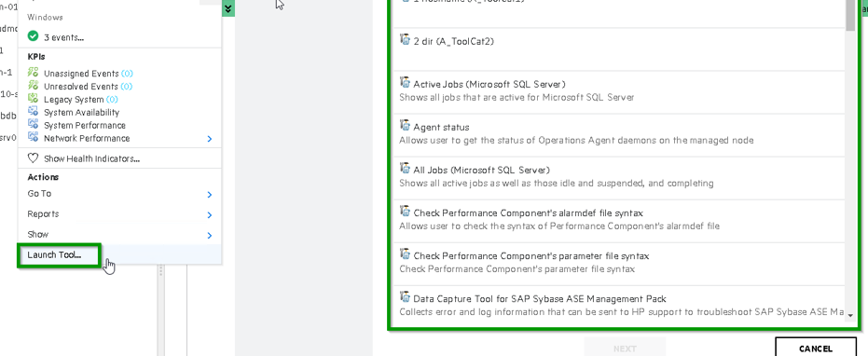Click the Unassigned Events KPI icon
The width and height of the screenshot is (868, 356).
coord(34,73)
